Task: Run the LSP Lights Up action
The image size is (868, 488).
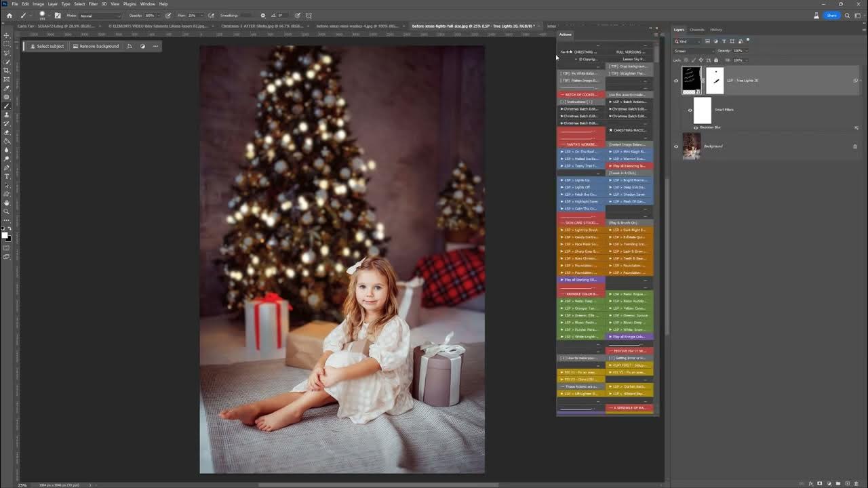Action: pyautogui.click(x=580, y=180)
